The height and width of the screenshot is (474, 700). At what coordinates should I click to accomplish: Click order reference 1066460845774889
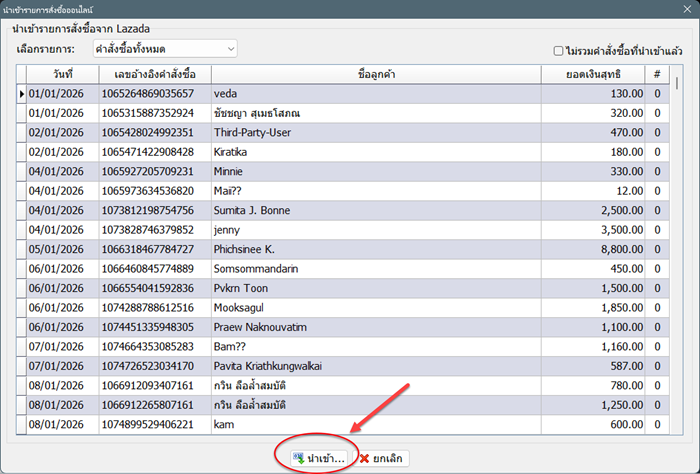pos(154,269)
